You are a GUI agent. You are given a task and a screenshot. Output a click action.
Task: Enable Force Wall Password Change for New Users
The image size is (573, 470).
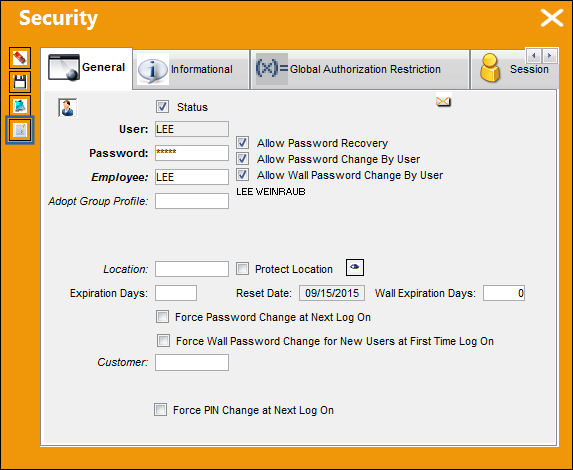pos(163,341)
